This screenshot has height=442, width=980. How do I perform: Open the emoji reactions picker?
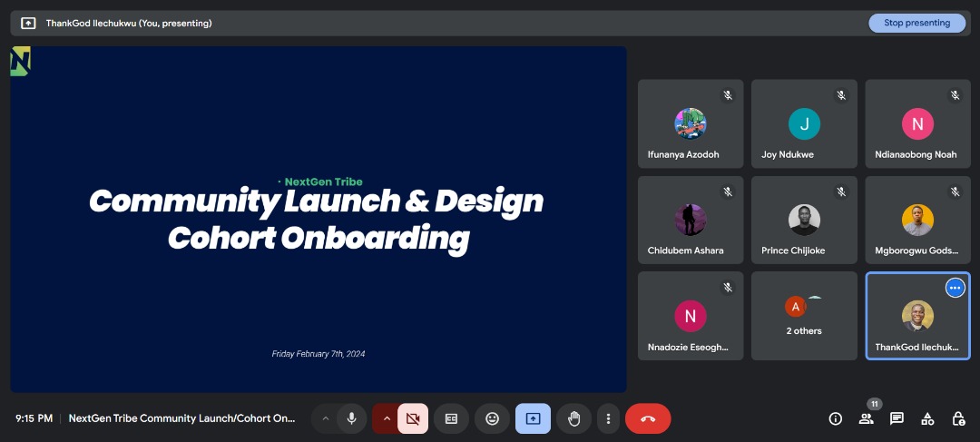coord(493,419)
